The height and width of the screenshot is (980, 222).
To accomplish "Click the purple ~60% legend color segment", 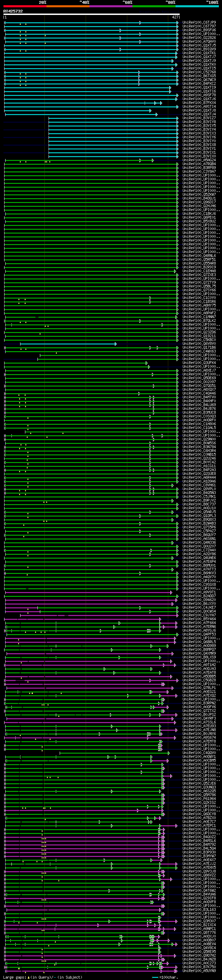I will point(111,6).
